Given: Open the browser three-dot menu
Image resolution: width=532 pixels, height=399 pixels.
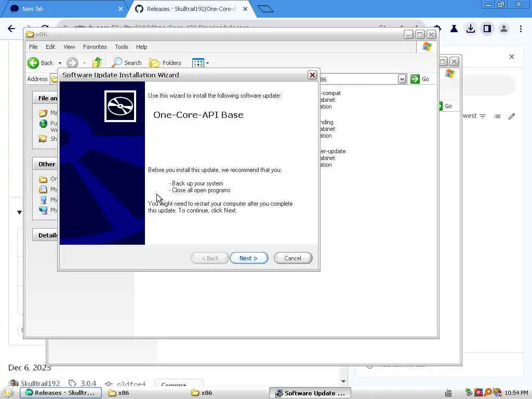Looking at the screenshot, I should tap(521, 29).
